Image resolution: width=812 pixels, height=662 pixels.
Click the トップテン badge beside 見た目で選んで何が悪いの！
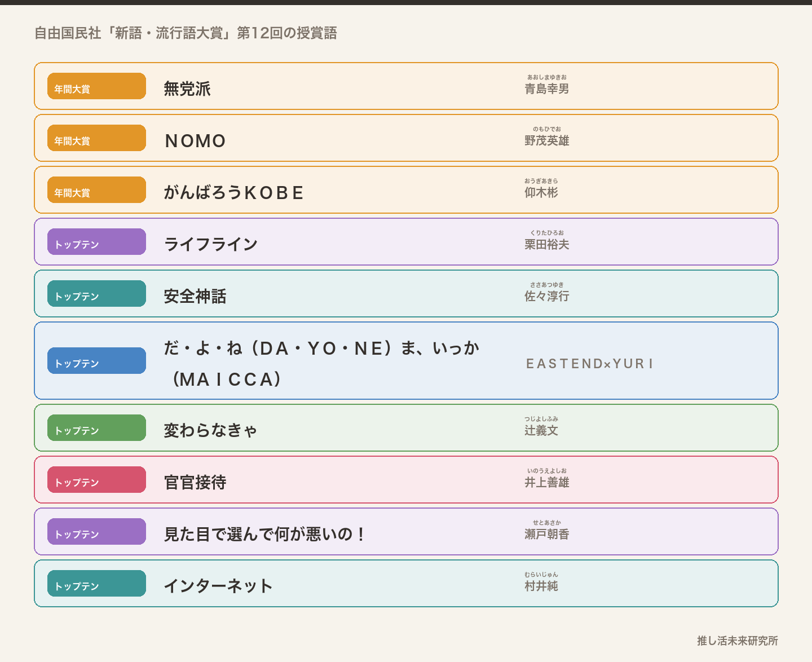pos(96,532)
